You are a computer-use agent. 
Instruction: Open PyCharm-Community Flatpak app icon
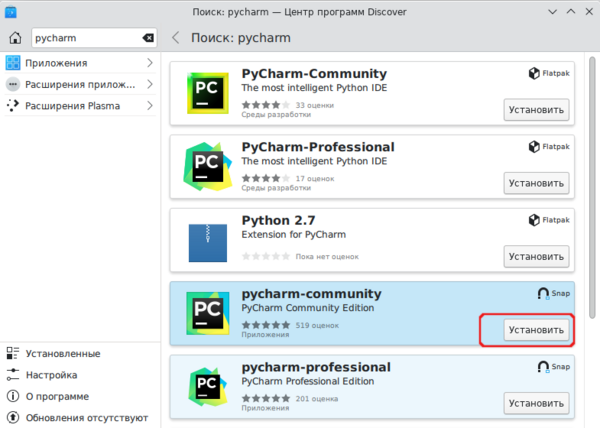[x=208, y=93]
